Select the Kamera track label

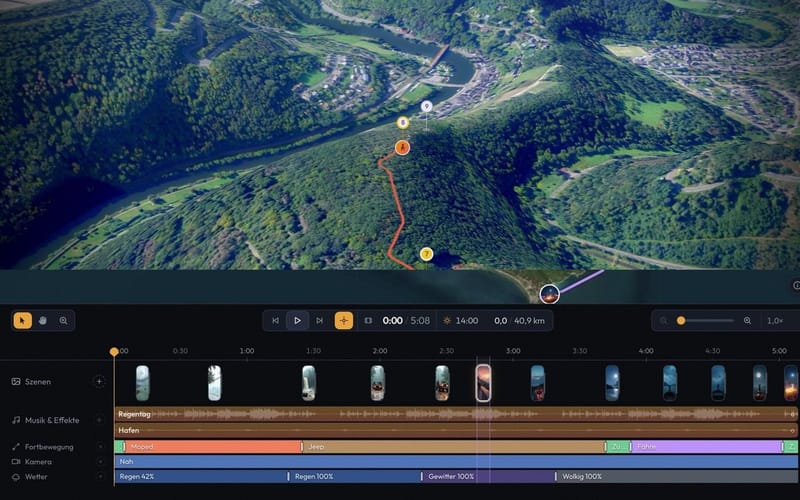pyautogui.click(x=38, y=462)
